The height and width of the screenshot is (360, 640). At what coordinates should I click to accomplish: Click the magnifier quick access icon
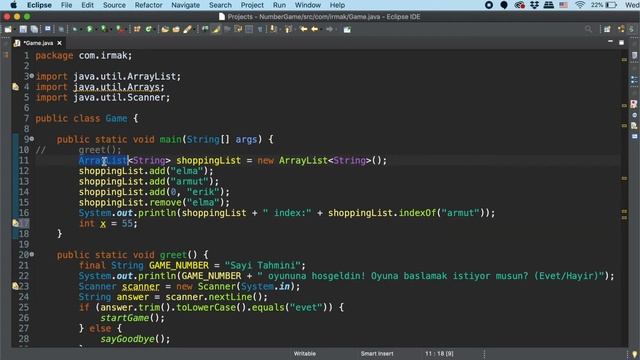coord(588,29)
